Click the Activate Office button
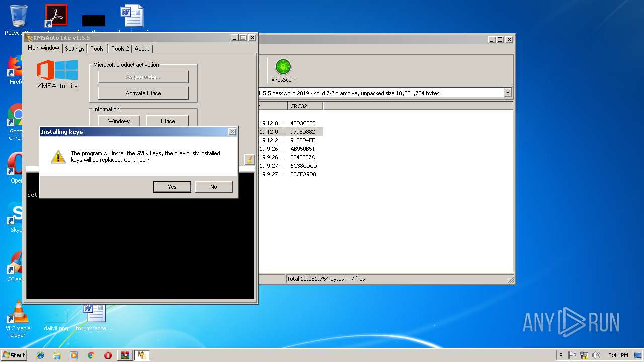This screenshot has width=644, height=362. coord(143,93)
